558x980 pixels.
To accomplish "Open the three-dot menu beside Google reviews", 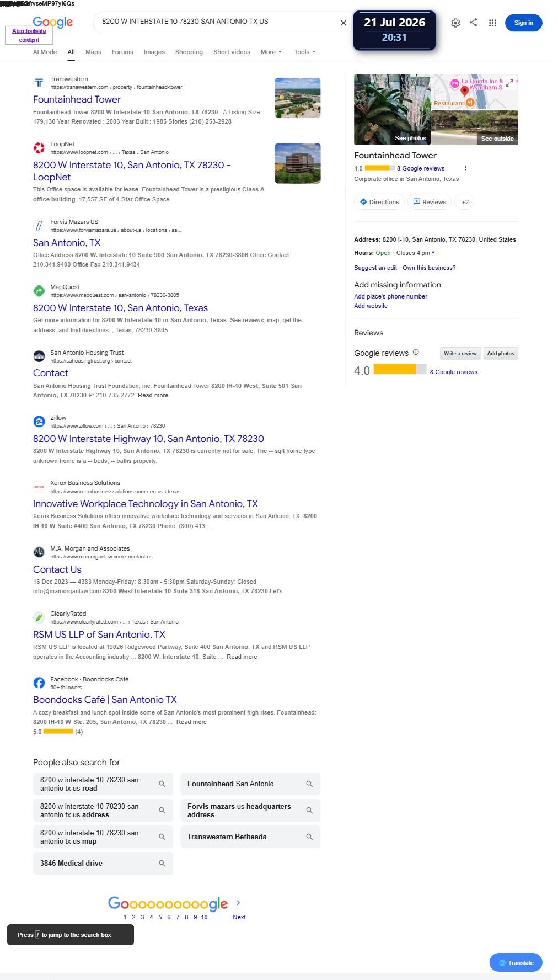I will tap(466, 168).
